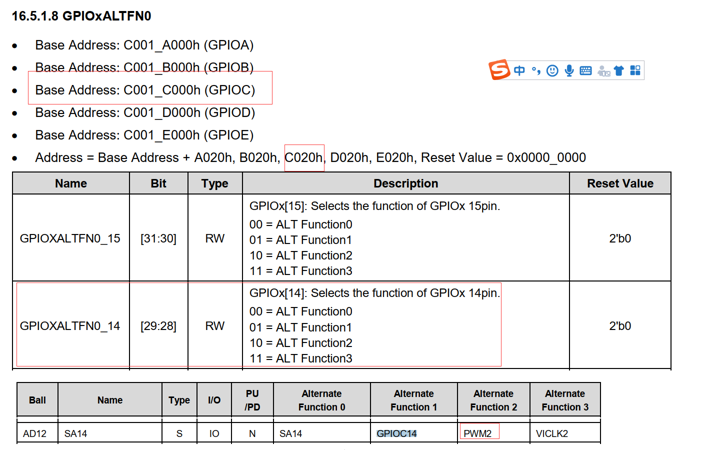Click 'Base Address: C001_D000h (GPIOD)' line

tap(145, 113)
